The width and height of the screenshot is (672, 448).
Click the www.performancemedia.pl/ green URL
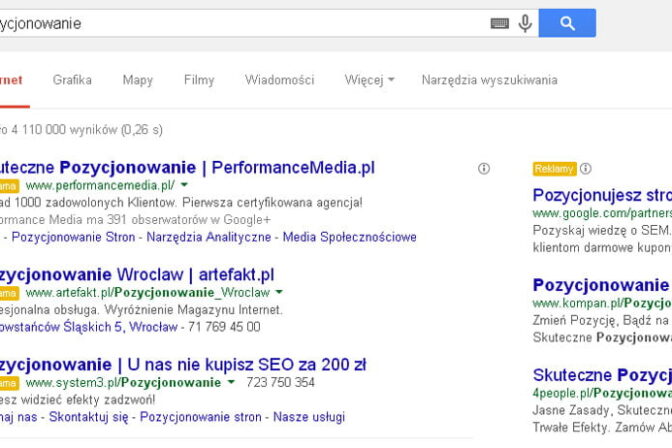[x=100, y=185]
